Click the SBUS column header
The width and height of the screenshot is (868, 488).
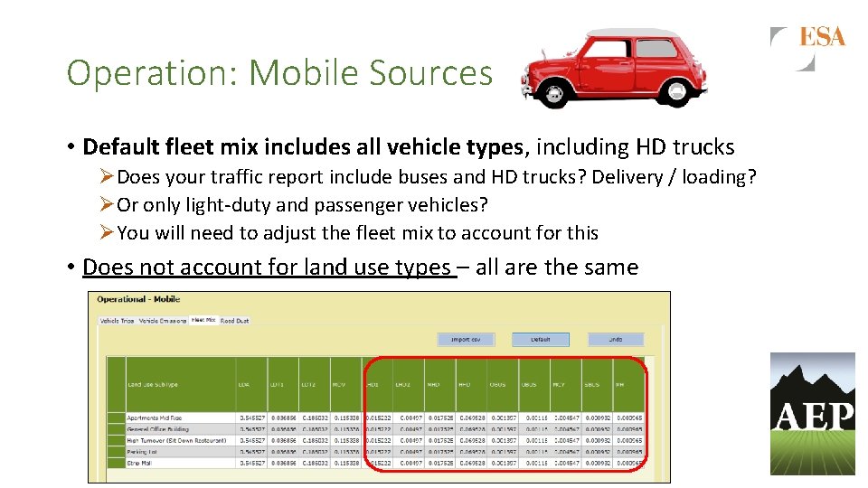click(x=598, y=385)
